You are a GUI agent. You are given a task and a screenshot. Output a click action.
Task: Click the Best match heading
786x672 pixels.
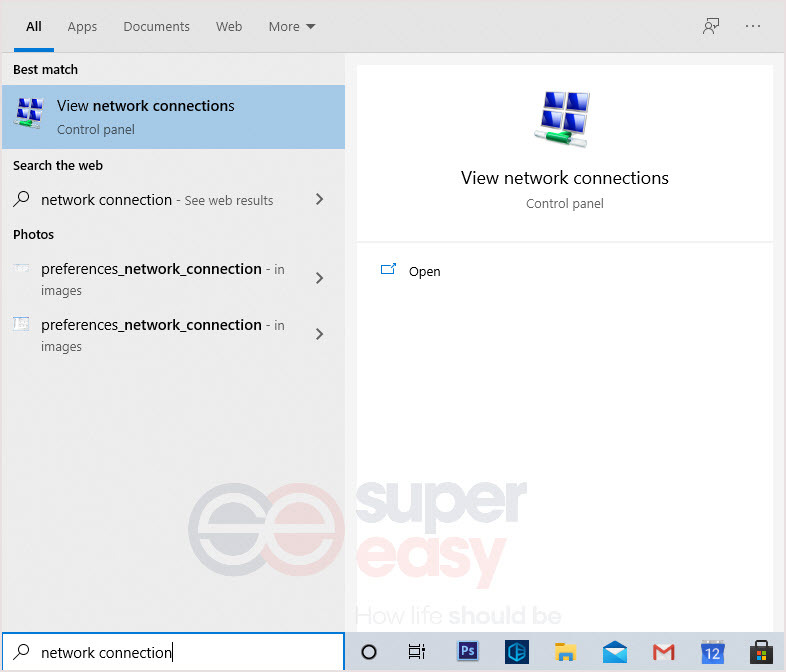46,69
